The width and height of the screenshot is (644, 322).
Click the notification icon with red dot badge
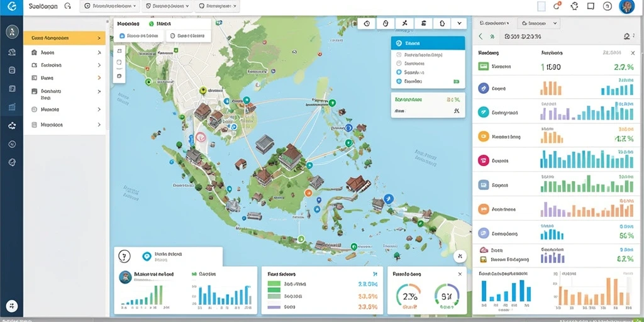click(x=557, y=6)
